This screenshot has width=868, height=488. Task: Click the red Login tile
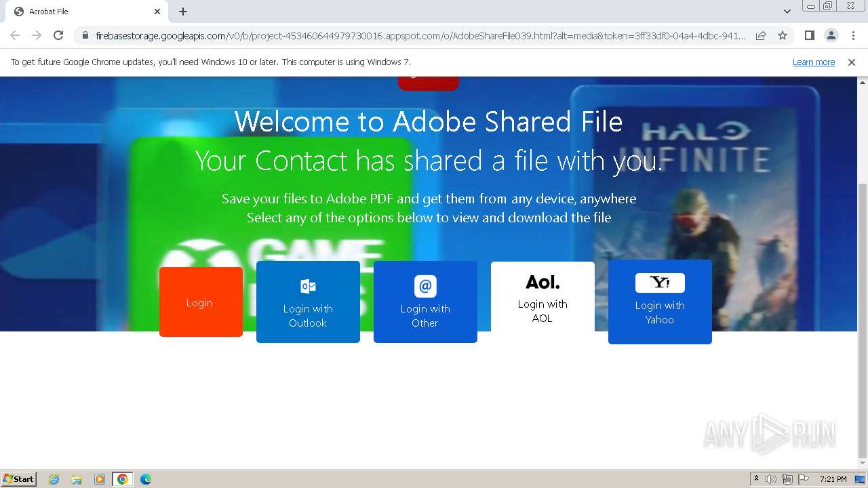(201, 302)
